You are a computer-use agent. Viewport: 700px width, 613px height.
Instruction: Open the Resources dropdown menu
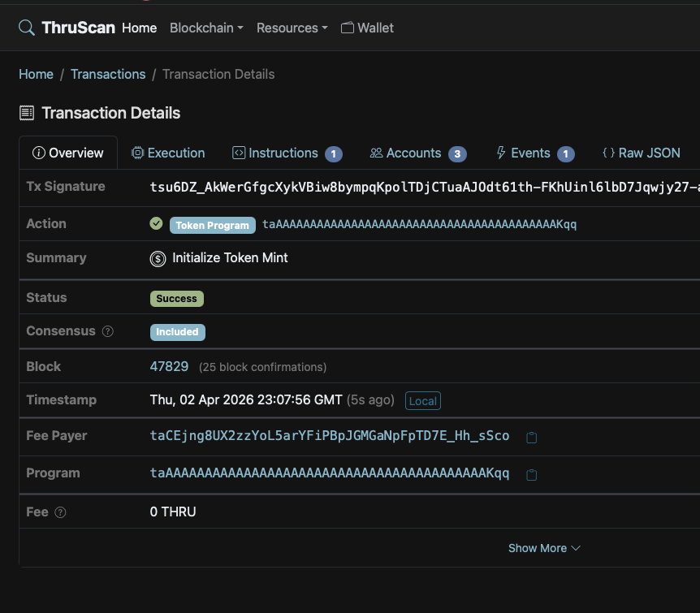(x=292, y=28)
